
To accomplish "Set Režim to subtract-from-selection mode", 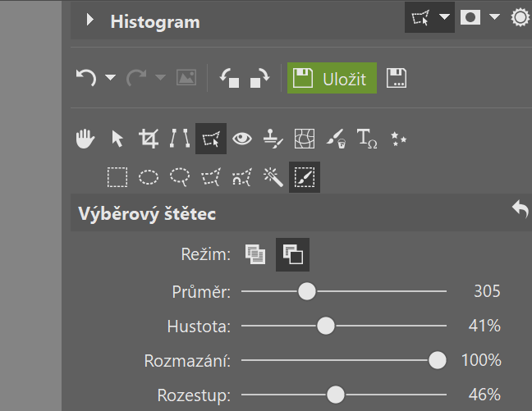I will (292, 254).
